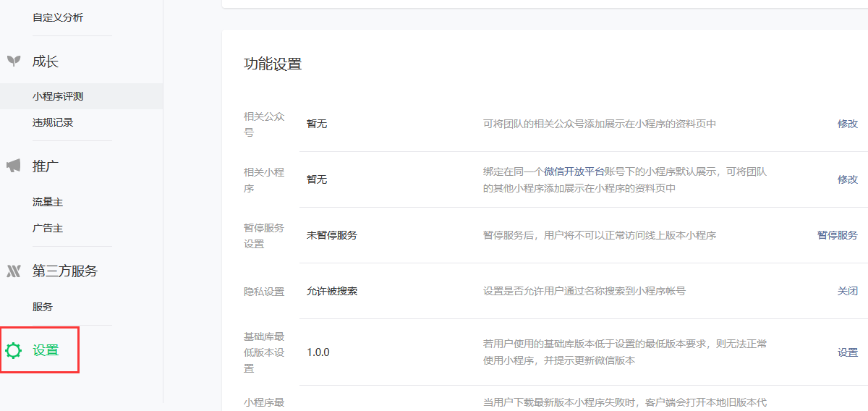Click the 第三方服务 section icon
Screen dimensions: 868x411
[13, 271]
